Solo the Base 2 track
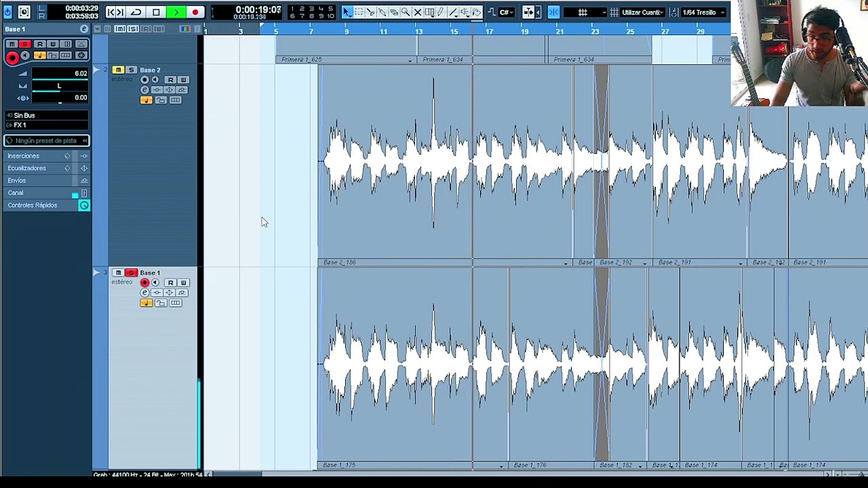This screenshot has height=488, width=868. click(x=131, y=70)
